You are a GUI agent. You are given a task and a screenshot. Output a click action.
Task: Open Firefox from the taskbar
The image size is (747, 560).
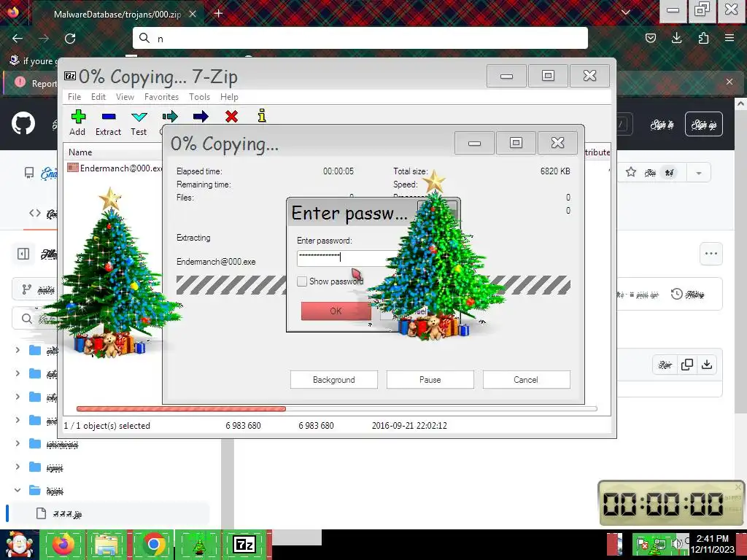pos(63,544)
